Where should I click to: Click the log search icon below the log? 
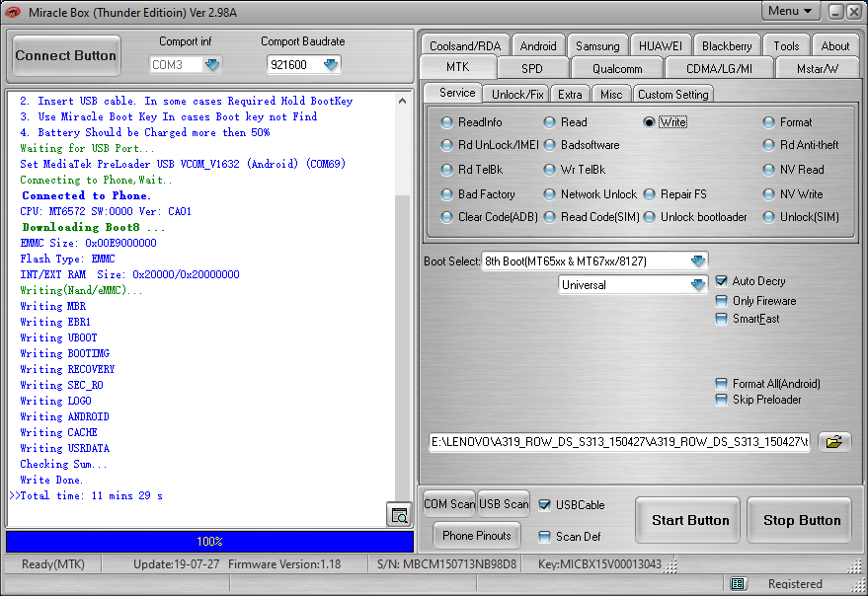399,516
